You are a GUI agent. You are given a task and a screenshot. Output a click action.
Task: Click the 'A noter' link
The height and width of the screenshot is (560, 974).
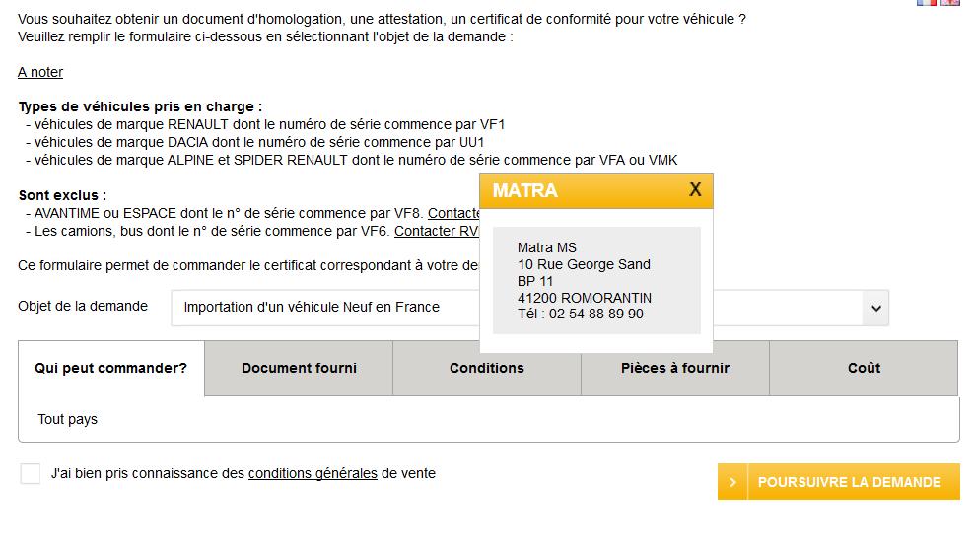[40, 72]
